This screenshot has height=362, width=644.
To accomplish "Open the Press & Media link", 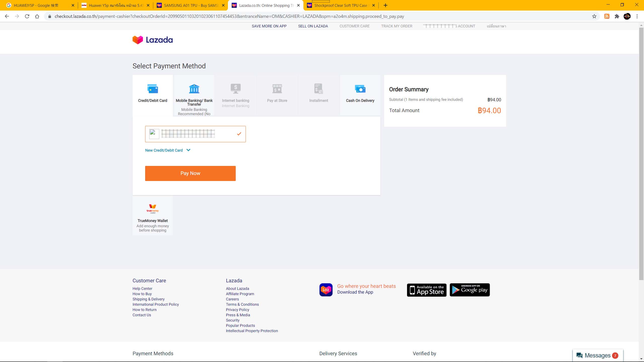I will [238, 315].
